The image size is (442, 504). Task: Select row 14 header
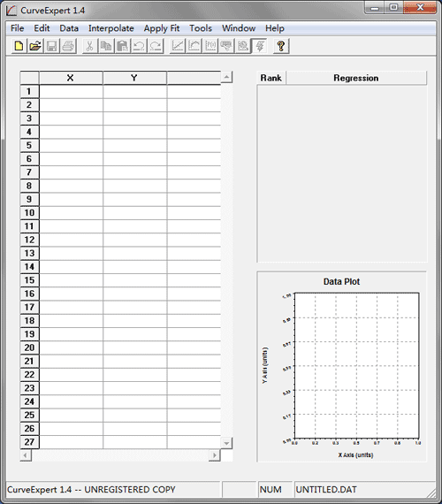tap(29, 267)
